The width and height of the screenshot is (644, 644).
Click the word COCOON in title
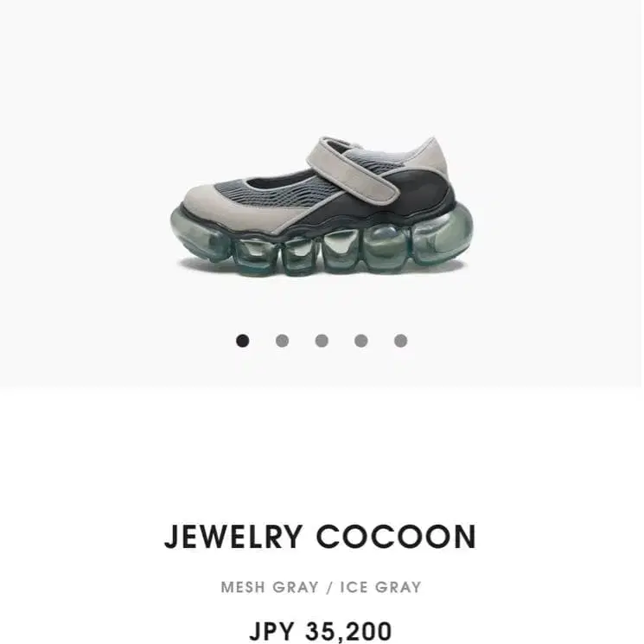396,537
